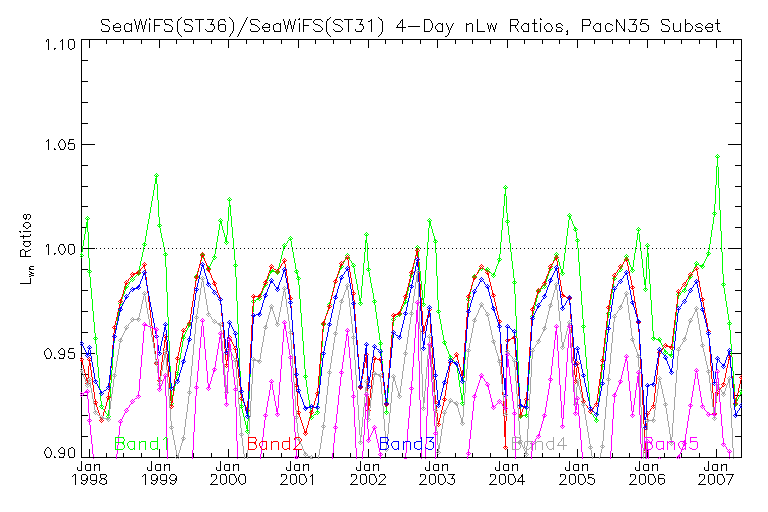Click the Jan 2005 x-axis label

(577, 473)
